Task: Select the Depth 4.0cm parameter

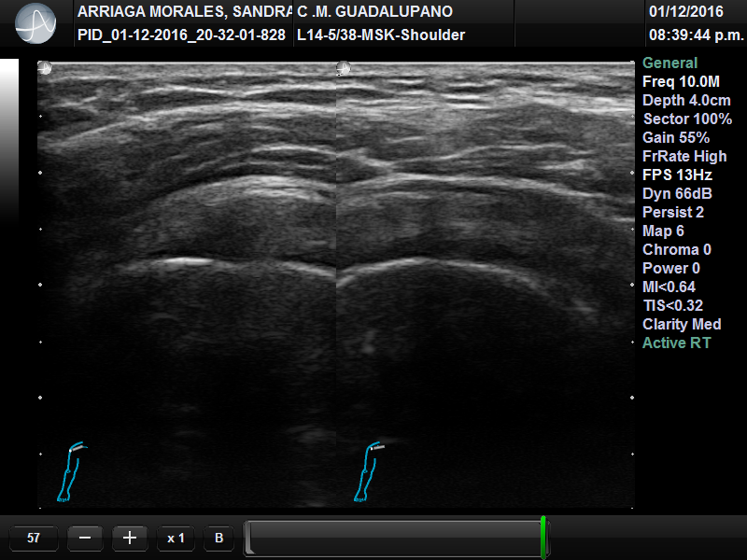Action: [686, 100]
